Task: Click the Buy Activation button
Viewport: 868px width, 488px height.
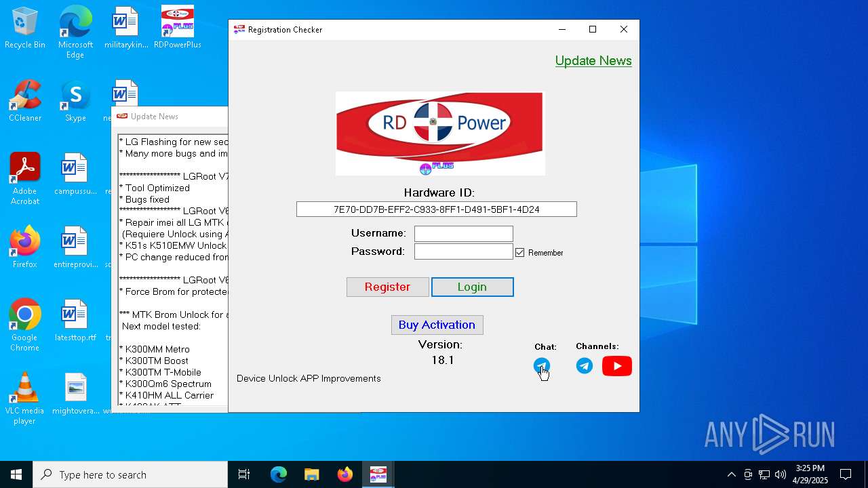Action: (x=437, y=325)
